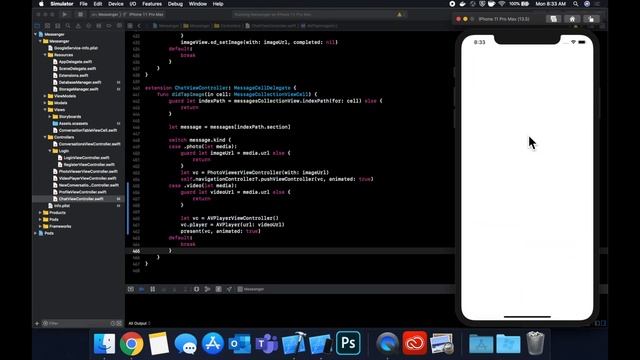Click the Chrome icon in Dock
The width and height of the screenshot is (640, 360).
click(x=131, y=343)
